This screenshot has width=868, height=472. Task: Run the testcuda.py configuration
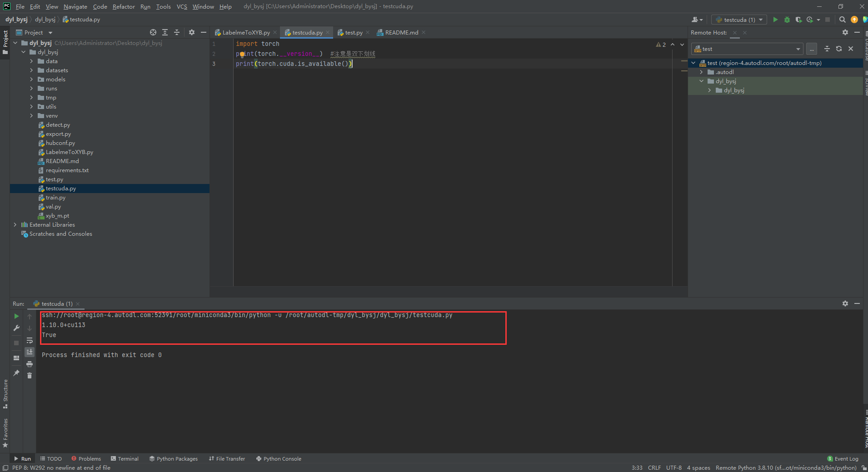[x=775, y=20]
